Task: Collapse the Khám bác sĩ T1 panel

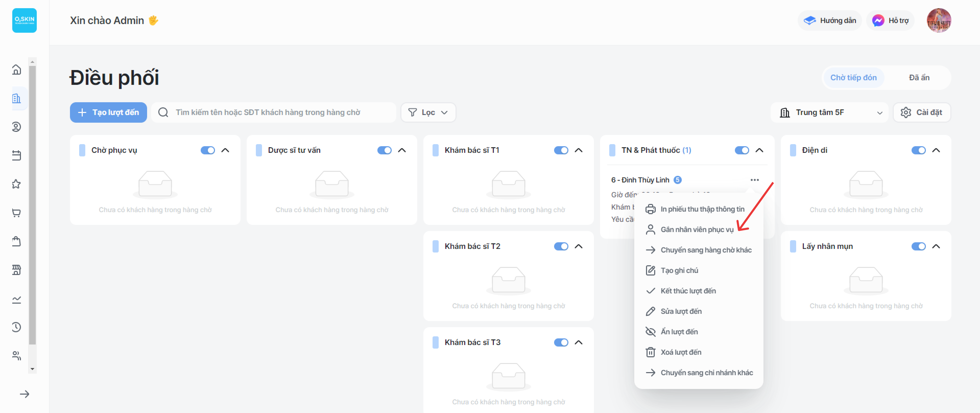Action: [578, 150]
